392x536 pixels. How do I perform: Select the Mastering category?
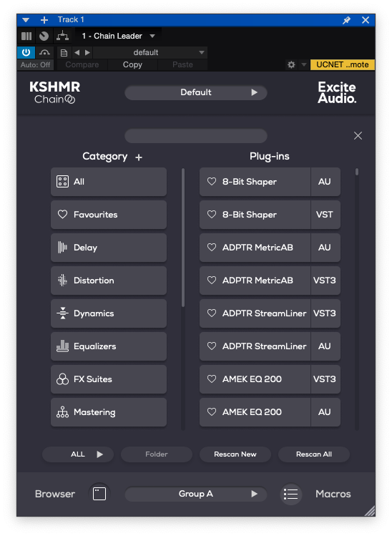(109, 412)
